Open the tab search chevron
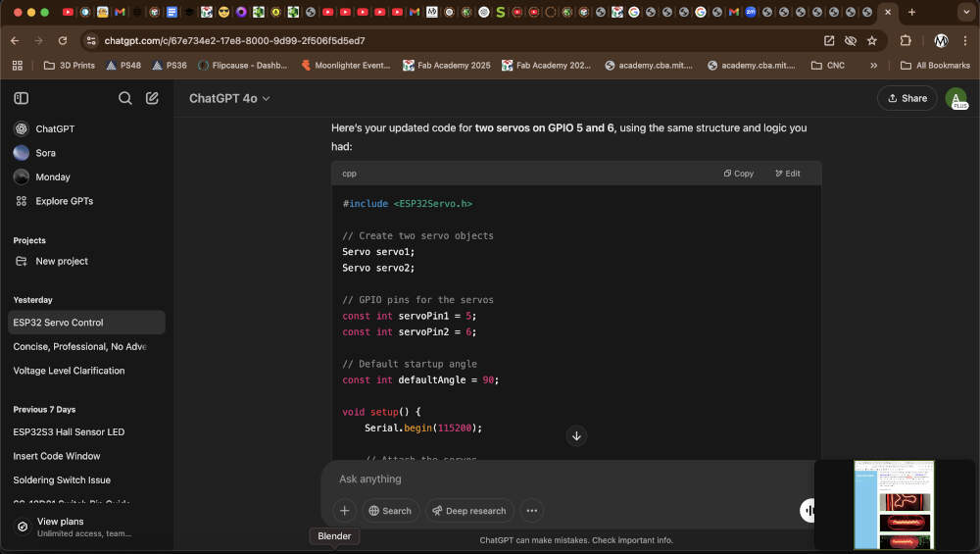Viewport: 980px width, 554px height. 966,12
